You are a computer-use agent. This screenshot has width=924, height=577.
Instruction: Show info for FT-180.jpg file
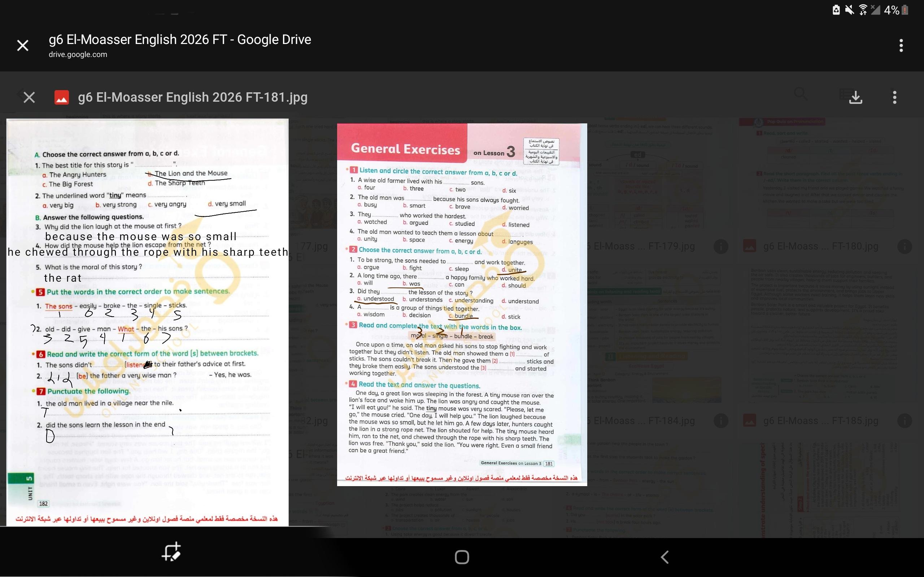tap(904, 247)
